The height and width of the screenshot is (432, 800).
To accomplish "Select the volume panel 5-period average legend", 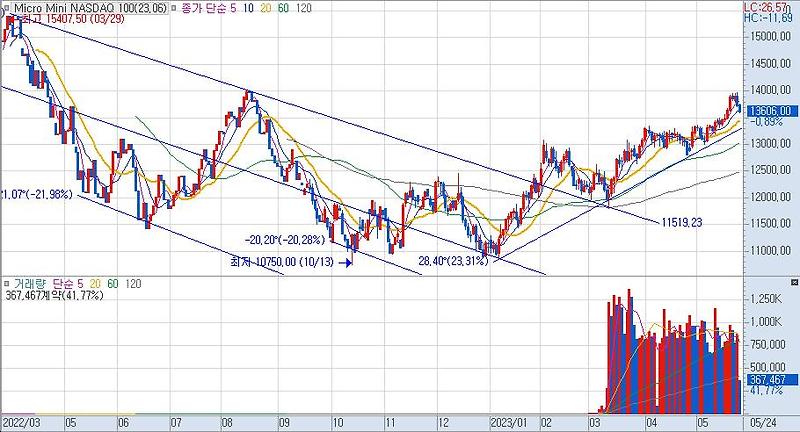I will click(81, 283).
